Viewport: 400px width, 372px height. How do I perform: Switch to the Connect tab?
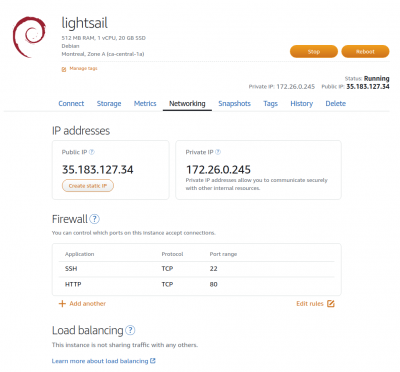[71, 104]
